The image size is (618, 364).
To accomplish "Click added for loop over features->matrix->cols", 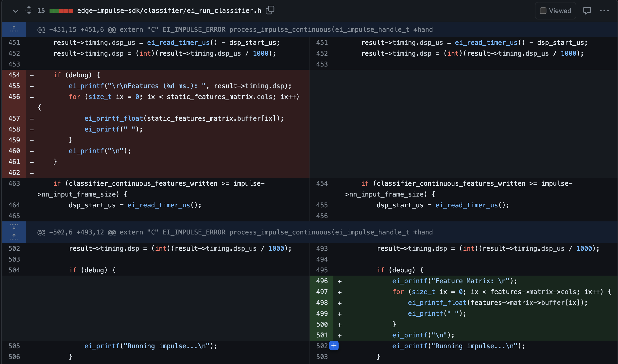I will click(x=502, y=292).
